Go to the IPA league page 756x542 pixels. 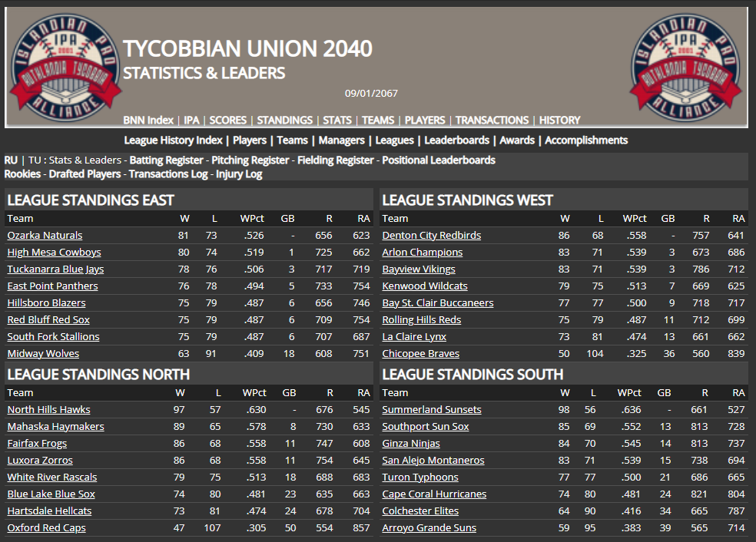click(191, 120)
